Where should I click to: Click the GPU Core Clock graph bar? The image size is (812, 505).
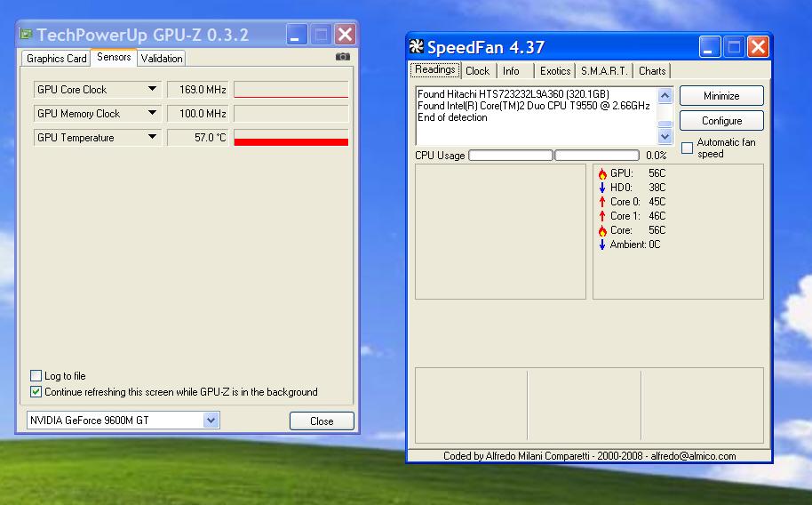291,89
